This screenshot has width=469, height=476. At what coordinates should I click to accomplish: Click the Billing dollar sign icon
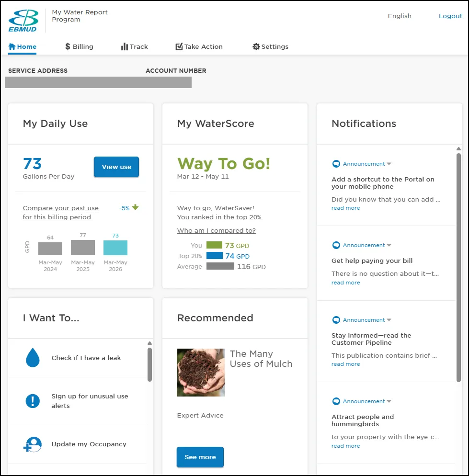68,46
